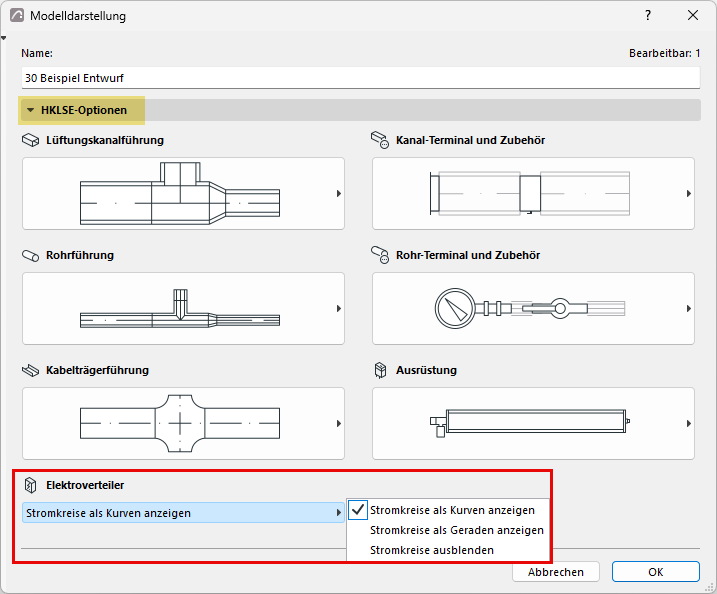This screenshot has width=717, height=594.
Task: Click the ventilation duct preview thumbnail
Action: [x=183, y=193]
